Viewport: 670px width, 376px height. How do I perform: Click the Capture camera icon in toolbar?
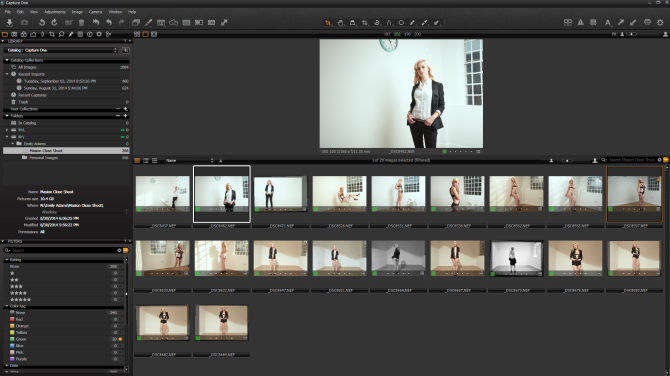[x=24, y=23]
